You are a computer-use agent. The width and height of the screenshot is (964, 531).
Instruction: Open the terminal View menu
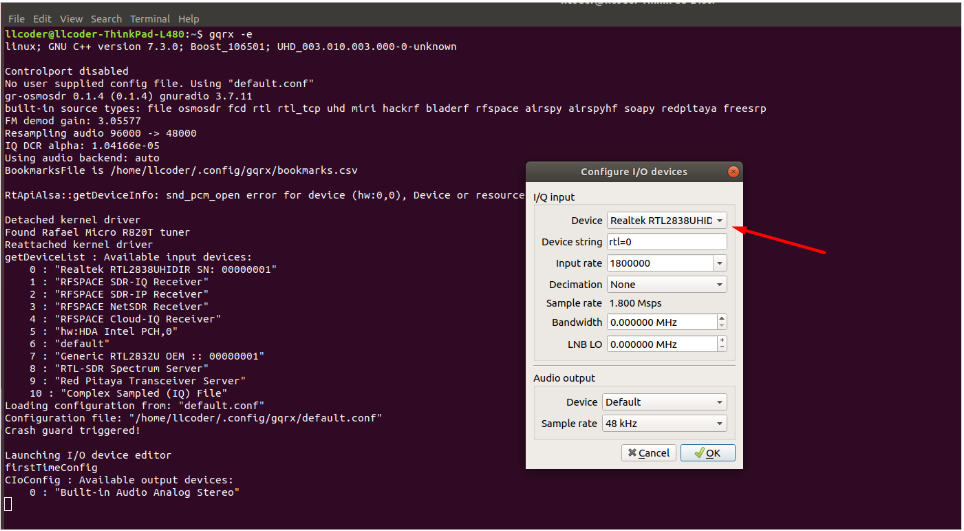71,19
